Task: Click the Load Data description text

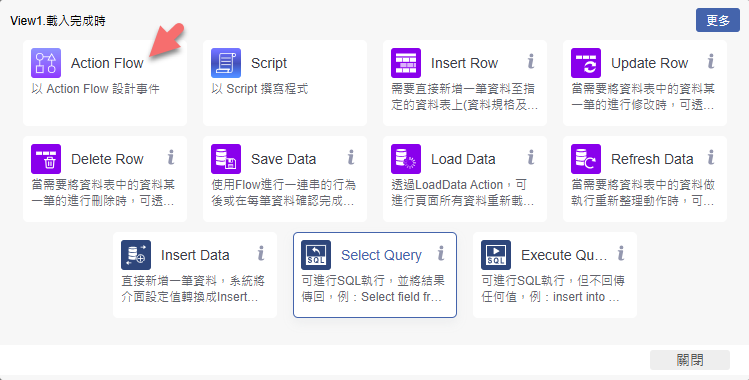Action: click(463, 193)
